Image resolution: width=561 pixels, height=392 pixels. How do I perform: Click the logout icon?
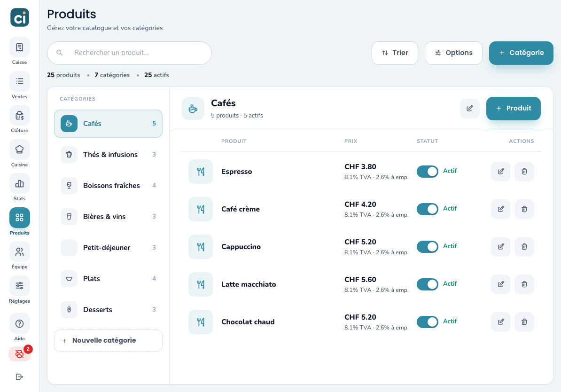click(x=20, y=376)
